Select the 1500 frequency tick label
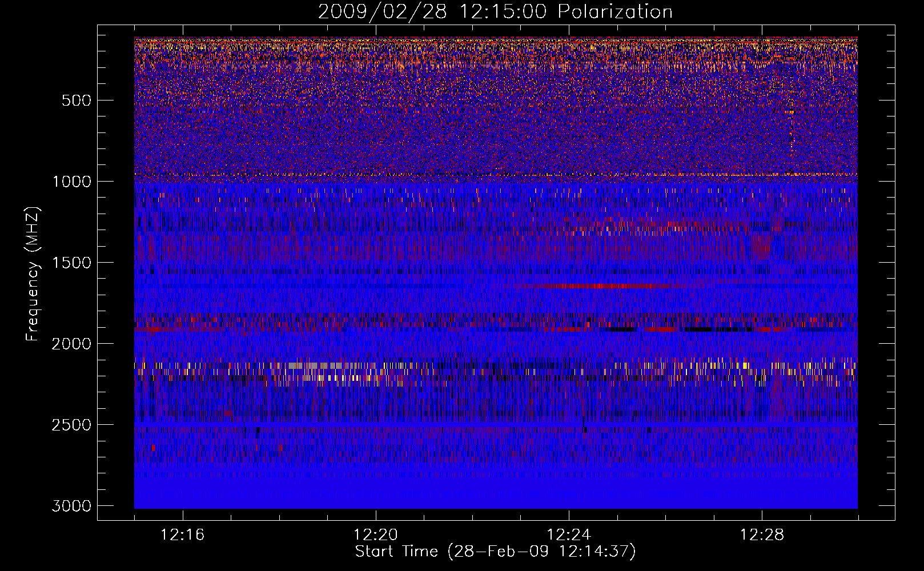924x571 pixels. pyautogui.click(x=71, y=263)
